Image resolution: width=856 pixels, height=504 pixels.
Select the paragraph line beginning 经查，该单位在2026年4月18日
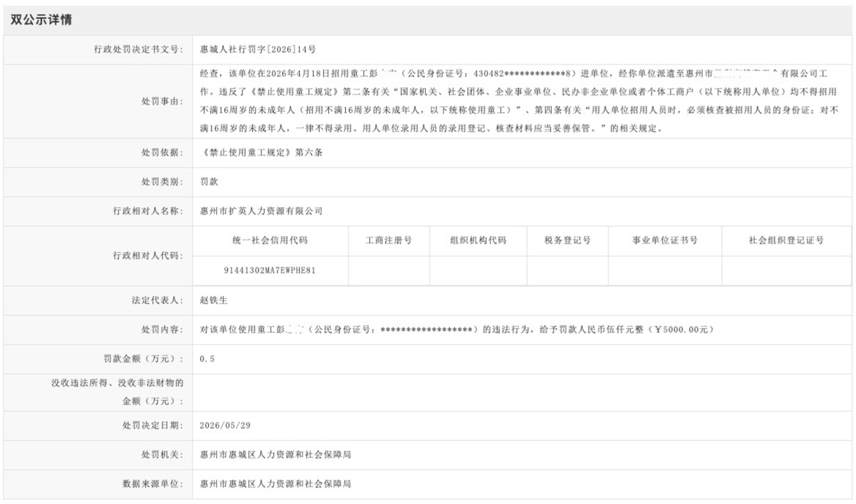[514, 74]
